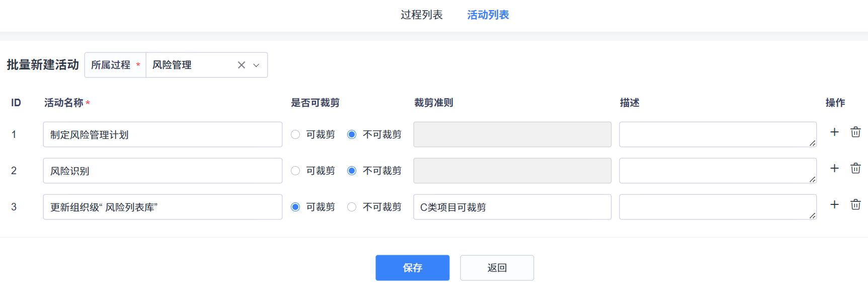Open the 活动列表 tab
This screenshot has height=293, width=868.
488,15
